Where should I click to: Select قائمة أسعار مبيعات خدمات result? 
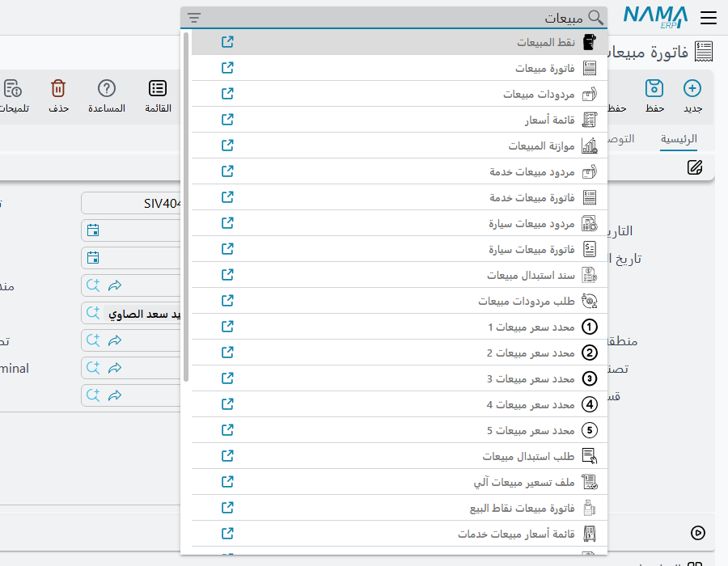coord(400,534)
